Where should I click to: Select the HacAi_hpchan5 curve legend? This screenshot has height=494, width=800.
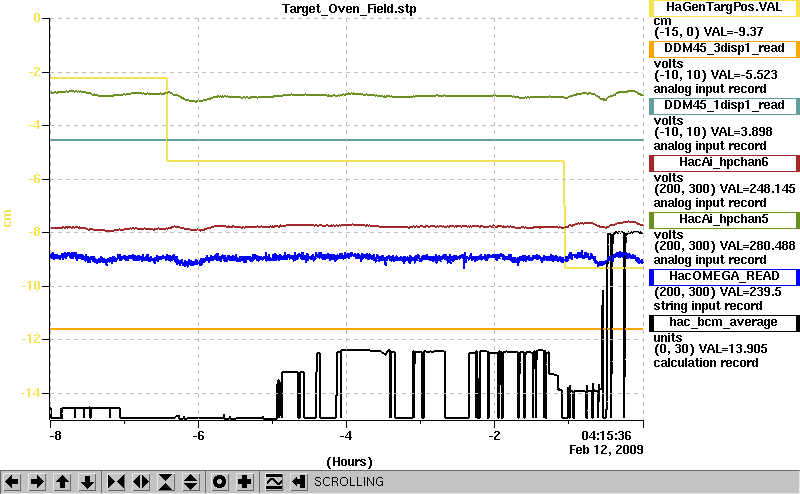coord(724,220)
